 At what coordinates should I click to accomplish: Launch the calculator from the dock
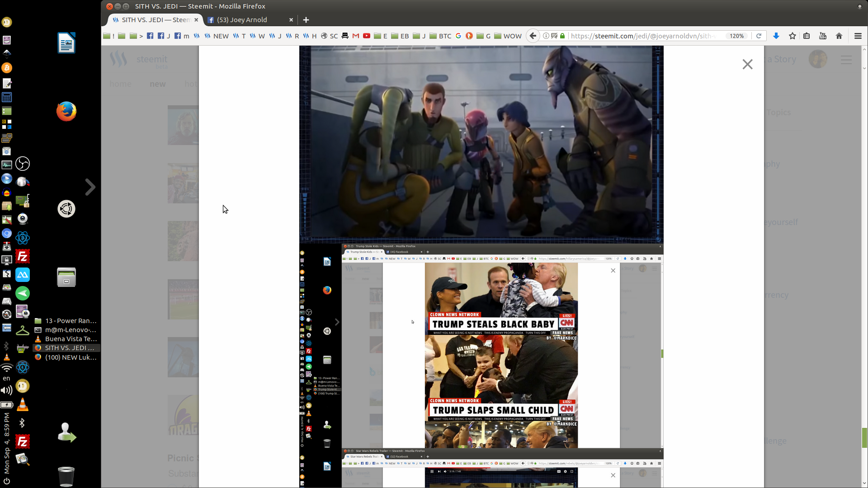tap(7, 97)
